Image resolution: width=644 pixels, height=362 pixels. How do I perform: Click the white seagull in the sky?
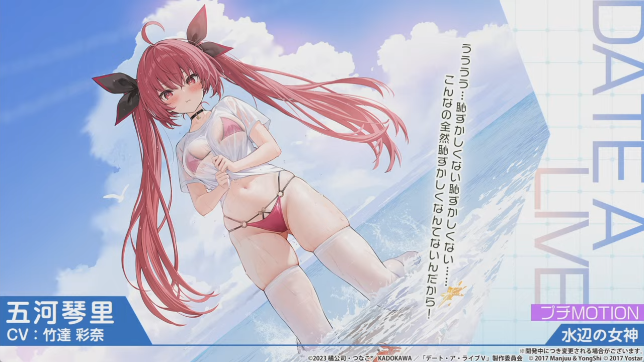tap(117, 196)
